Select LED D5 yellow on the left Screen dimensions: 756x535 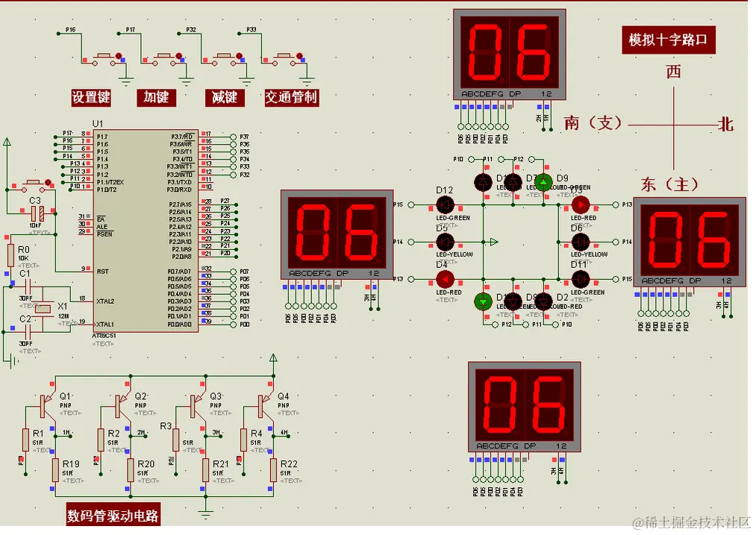[445, 242]
